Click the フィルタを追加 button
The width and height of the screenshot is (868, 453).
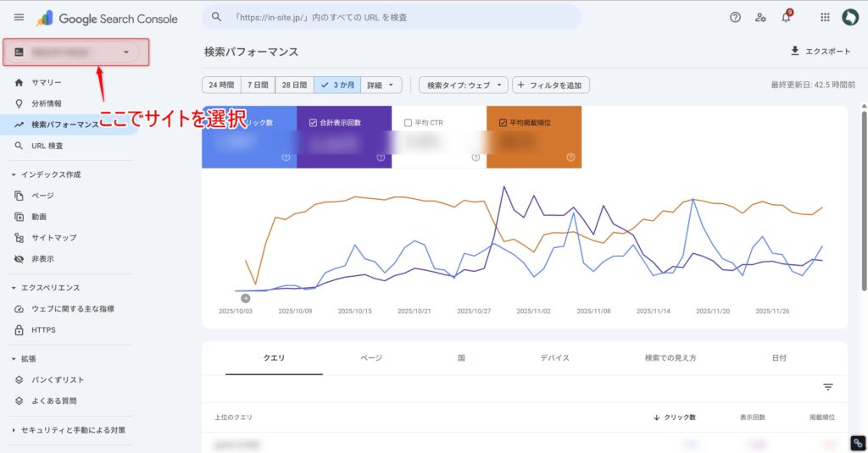(551, 86)
